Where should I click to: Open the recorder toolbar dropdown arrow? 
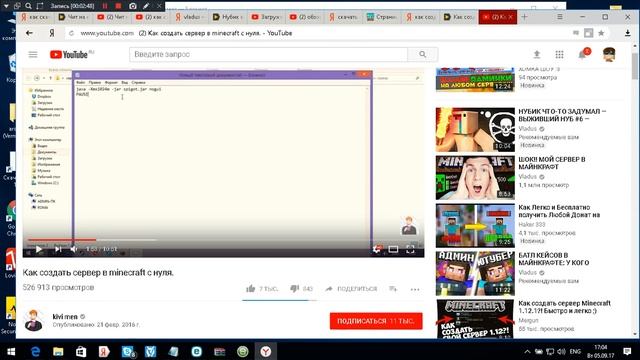pos(6,6)
